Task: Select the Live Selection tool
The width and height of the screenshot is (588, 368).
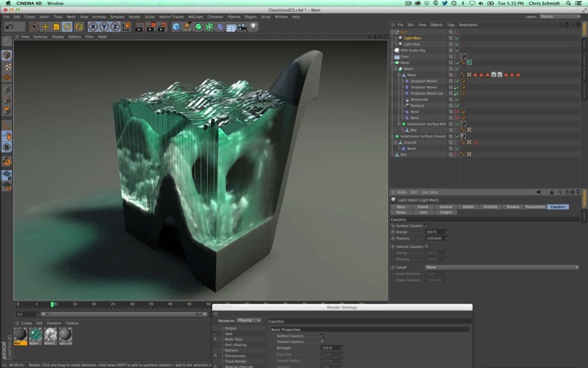Action: click(x=34, y=27)
